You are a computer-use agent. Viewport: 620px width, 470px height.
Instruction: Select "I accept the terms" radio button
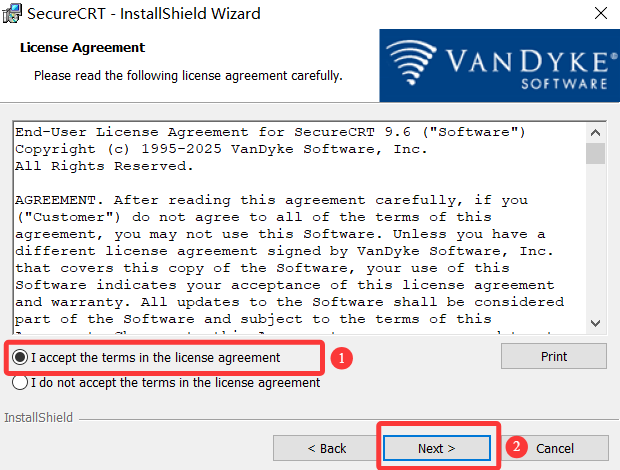point(20,357)
